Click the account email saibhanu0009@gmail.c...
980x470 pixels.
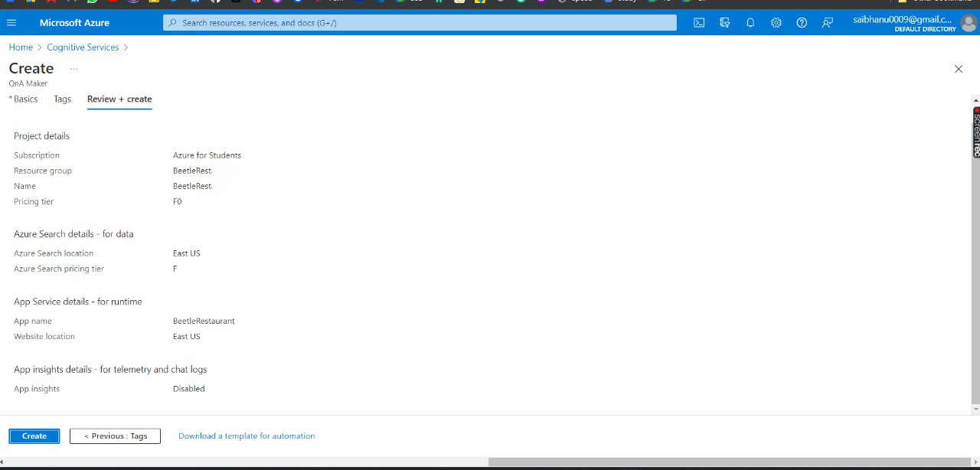click(x=903, y=19)
